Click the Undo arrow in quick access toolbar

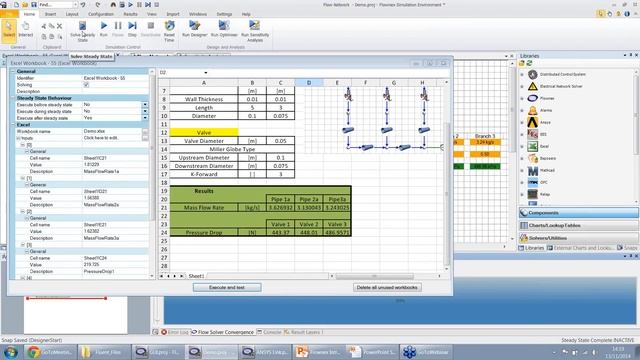point(83,4)
